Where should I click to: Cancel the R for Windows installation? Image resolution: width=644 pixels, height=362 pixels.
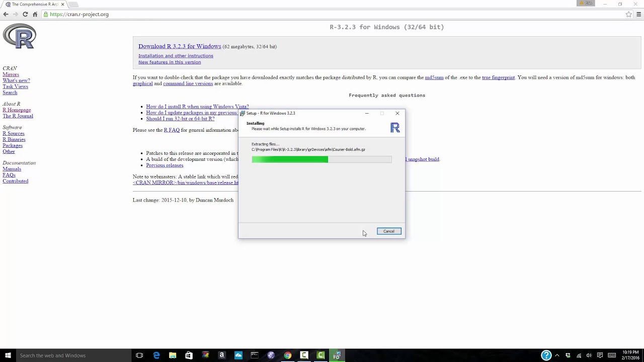click(389, 231)
